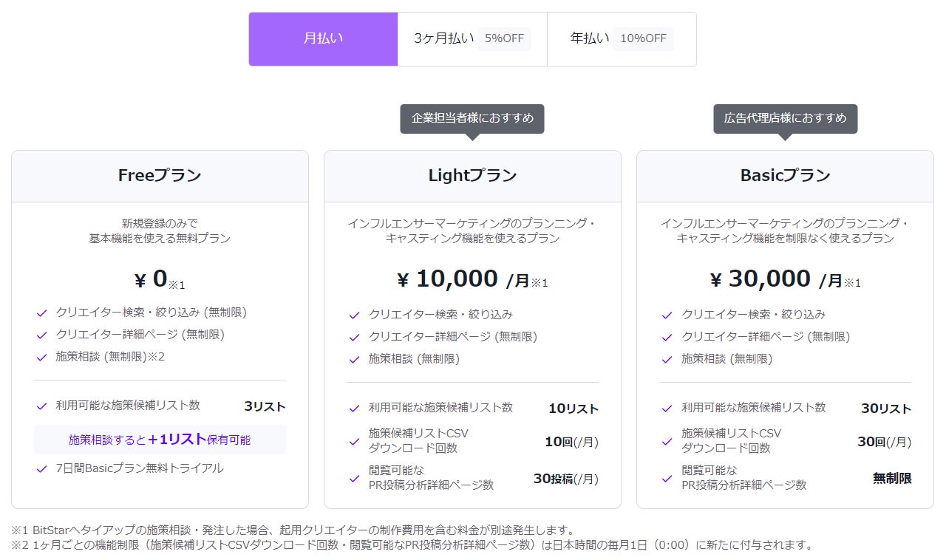Screen dimensions: 946x560
Task: Click checkmark beside Light plan CSV ダウンロード回数
Action: click(355, 441)
